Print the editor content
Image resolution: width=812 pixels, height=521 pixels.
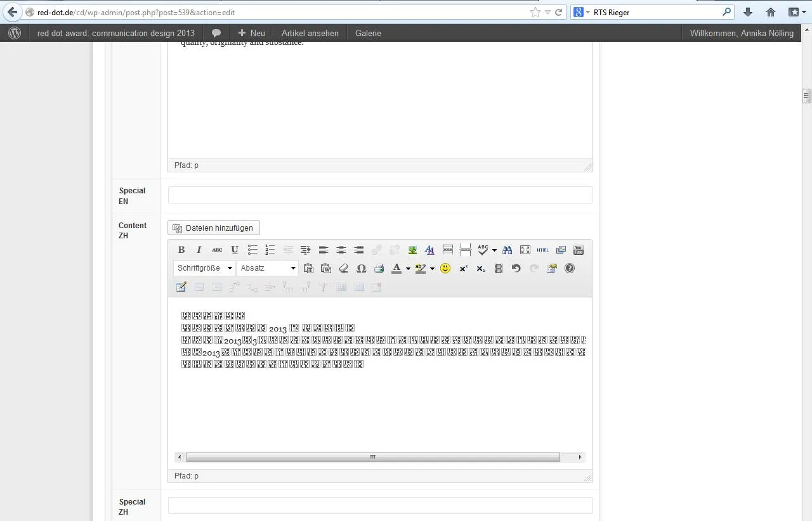379,268
